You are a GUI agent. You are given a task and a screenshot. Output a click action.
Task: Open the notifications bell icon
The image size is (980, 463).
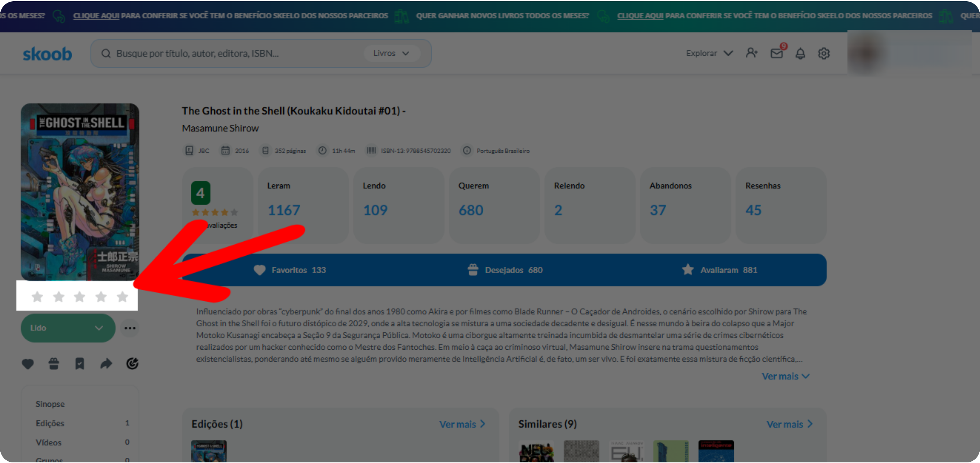pos(801,53)
